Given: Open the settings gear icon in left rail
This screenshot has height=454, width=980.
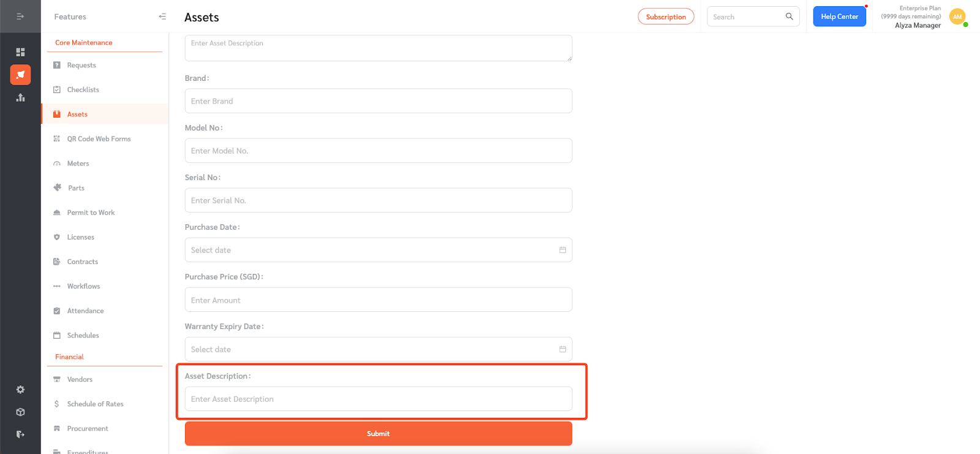Looking at the screenshot, I should pyautogui.click(x=20, y=390).
